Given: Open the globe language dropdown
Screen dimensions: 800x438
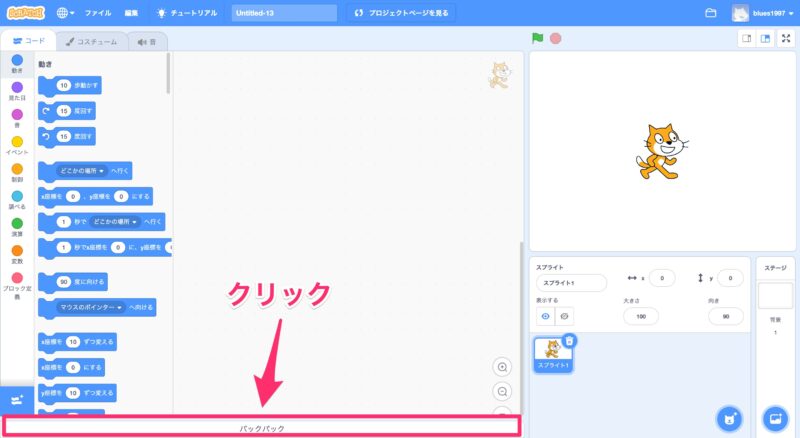Looking at the screenshot, I should (x=68, y=14).
